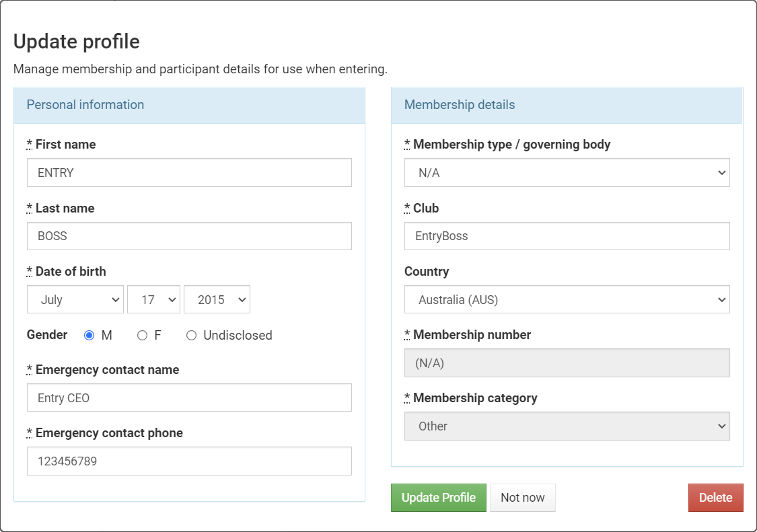Viewport: 757px width, 532px height.
Task: Open the birth month dropdown showing July
Action: (x=75, y=299)
